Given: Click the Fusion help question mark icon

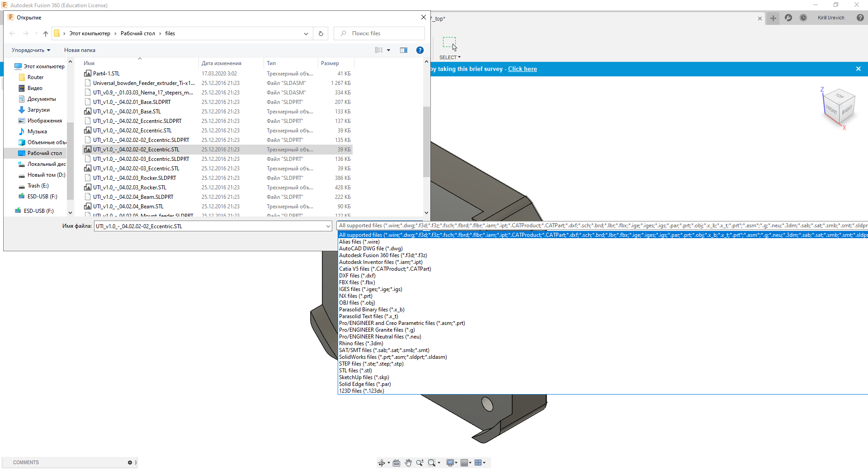Looking at the screenshot, I should 860,18.
